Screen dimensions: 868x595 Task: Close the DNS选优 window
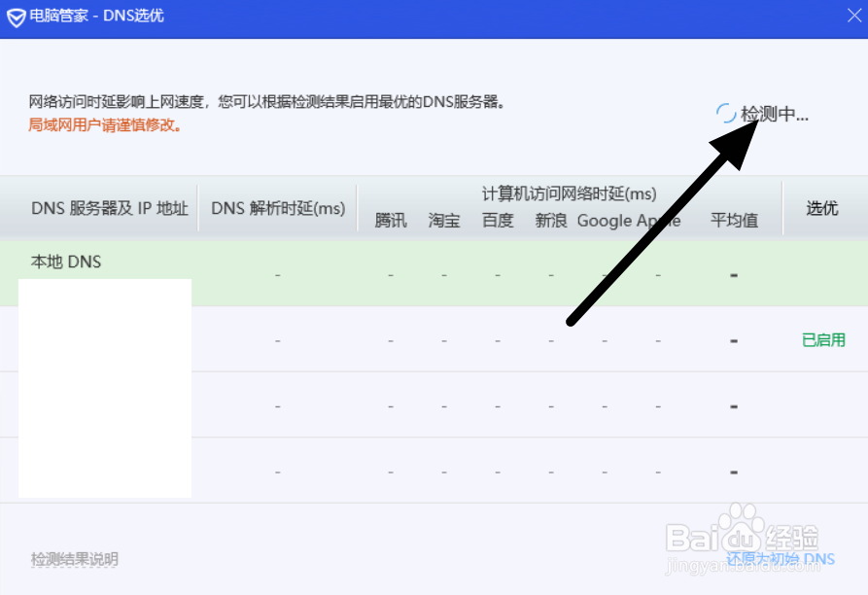[x=854, y=16]
